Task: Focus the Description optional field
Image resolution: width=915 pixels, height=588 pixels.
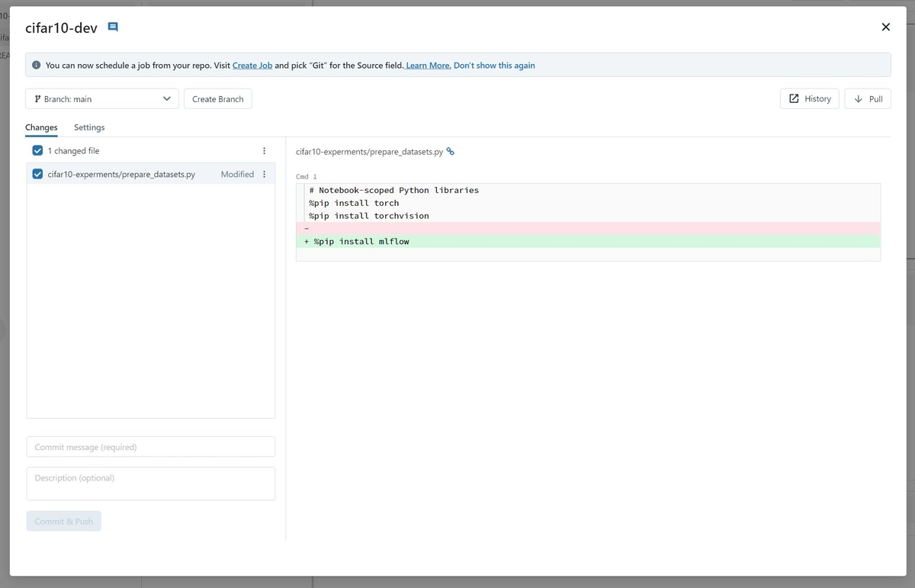Action: [151, 484]
